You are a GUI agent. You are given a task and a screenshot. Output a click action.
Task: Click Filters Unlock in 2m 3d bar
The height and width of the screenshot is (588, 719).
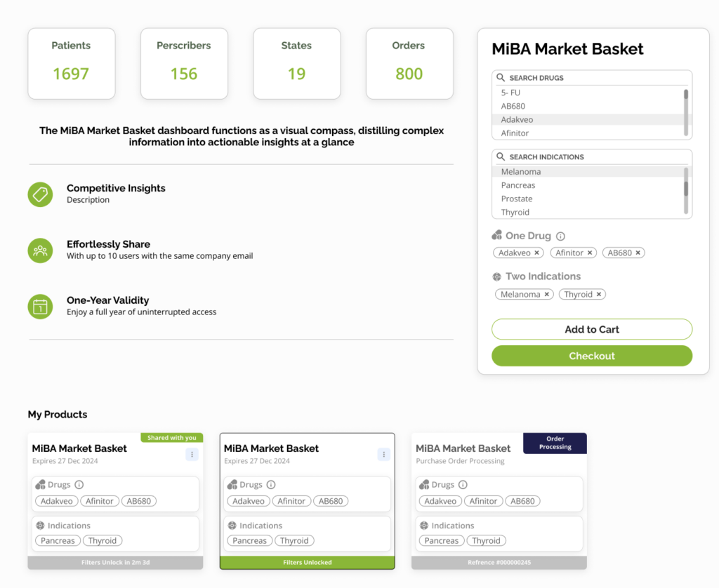(x=116, y=562)
